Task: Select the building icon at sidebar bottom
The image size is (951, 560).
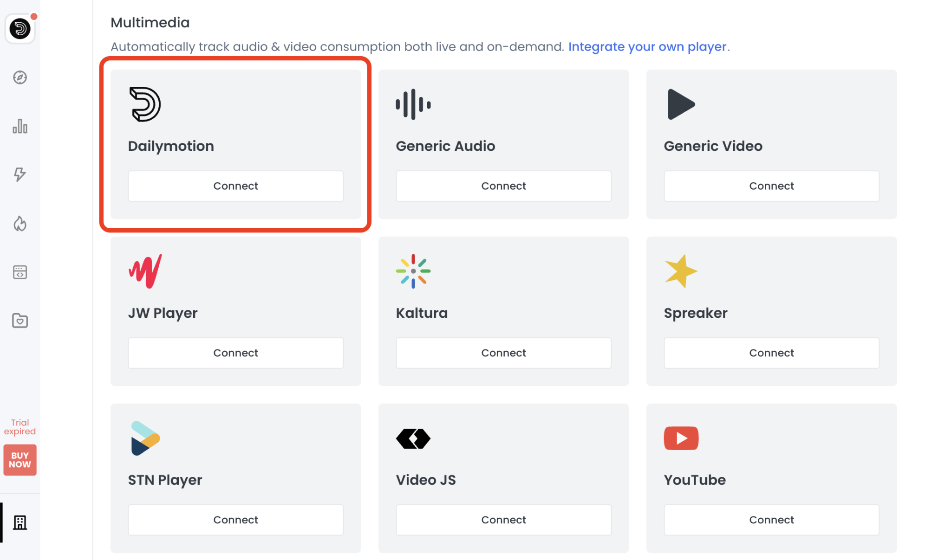Action: tap(20, 522)
